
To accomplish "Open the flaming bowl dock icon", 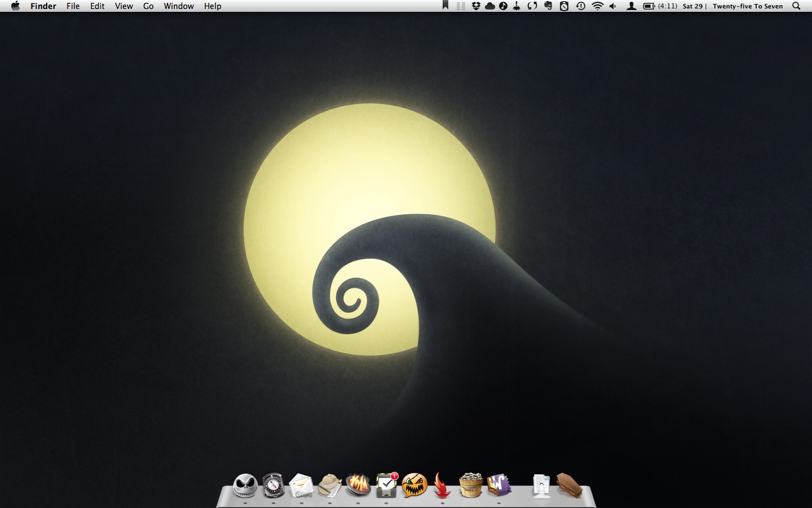I will pyautogui.click(x=358, y=485).
